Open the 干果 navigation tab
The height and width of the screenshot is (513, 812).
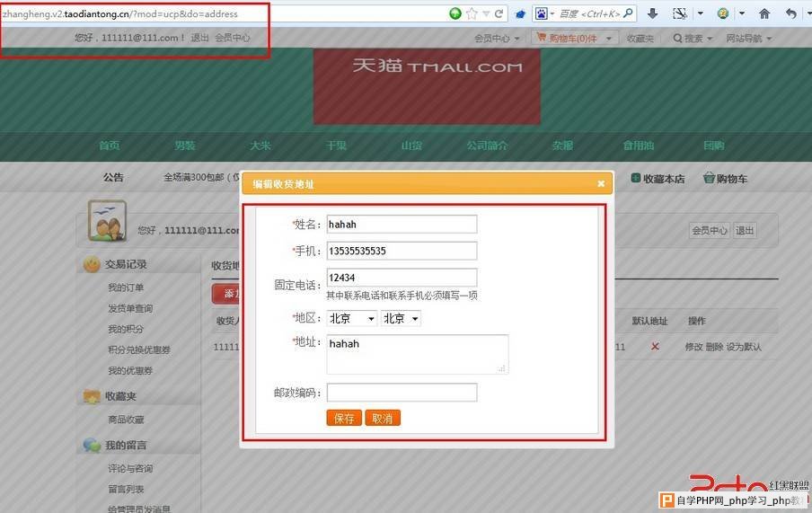[336, 146]
